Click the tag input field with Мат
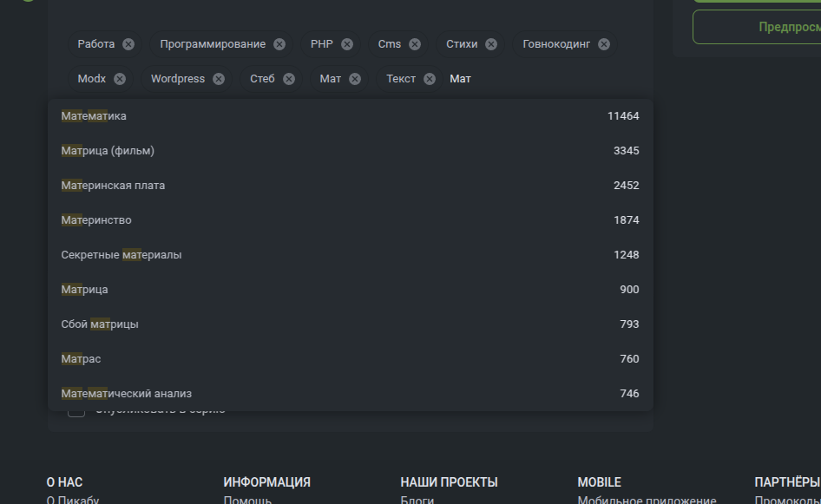Viewport: 821px width, 504px height. pos(521,79)
